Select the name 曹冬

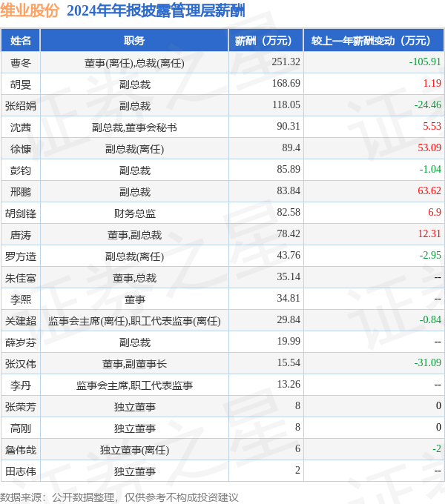coord(21,63)
